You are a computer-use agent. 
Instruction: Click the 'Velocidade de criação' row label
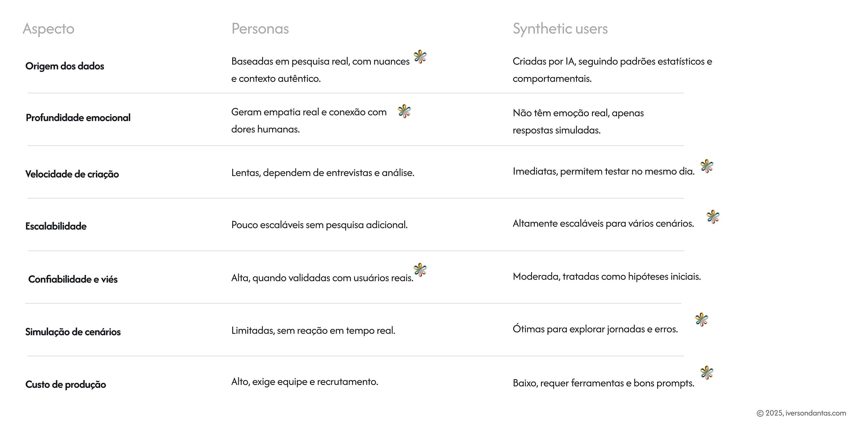[x=72, y=174]
